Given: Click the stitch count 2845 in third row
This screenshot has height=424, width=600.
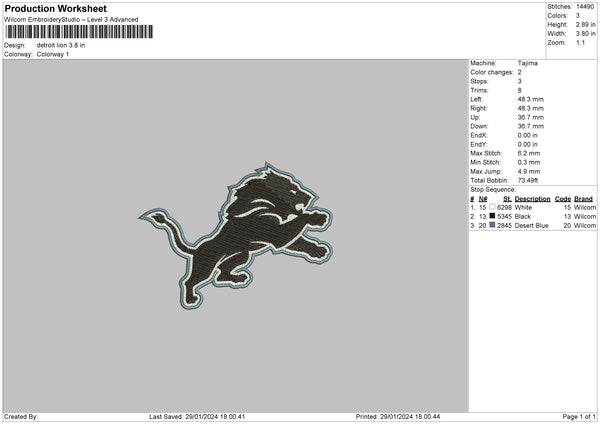Looking at the screenshot, I should 504,226.
